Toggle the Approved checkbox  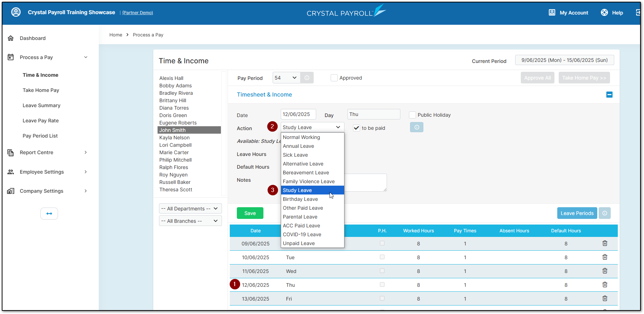[x=334, y=78]
